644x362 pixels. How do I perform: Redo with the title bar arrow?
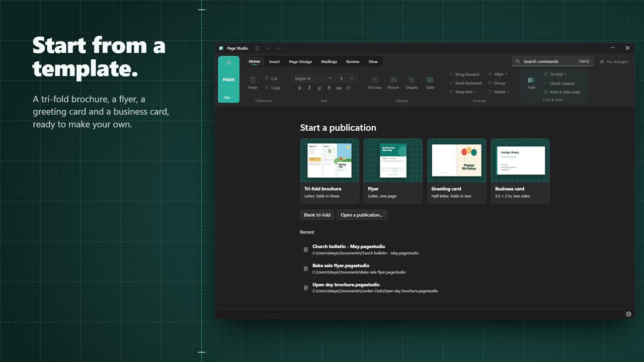point(278,48)
